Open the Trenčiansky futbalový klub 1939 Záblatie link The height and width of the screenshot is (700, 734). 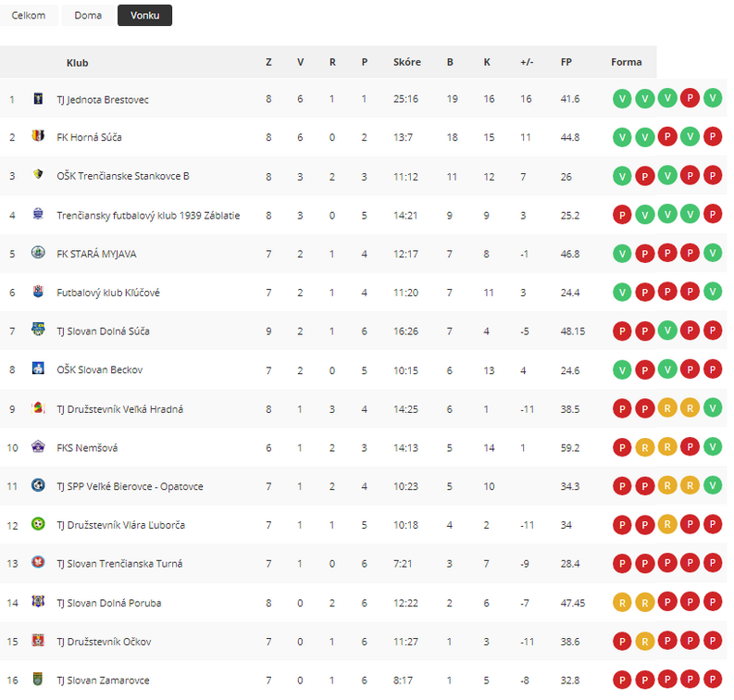(148, 216)
